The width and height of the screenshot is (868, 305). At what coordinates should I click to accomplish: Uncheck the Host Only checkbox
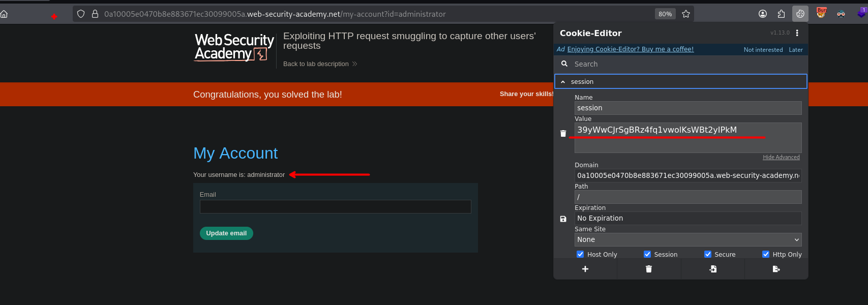[580, 254]
